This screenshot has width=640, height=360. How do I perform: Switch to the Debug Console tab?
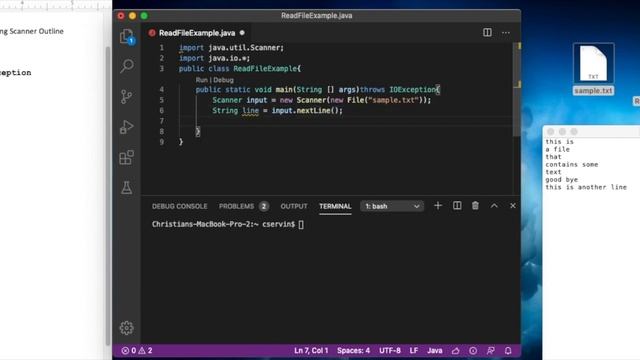tap(180, 206)
